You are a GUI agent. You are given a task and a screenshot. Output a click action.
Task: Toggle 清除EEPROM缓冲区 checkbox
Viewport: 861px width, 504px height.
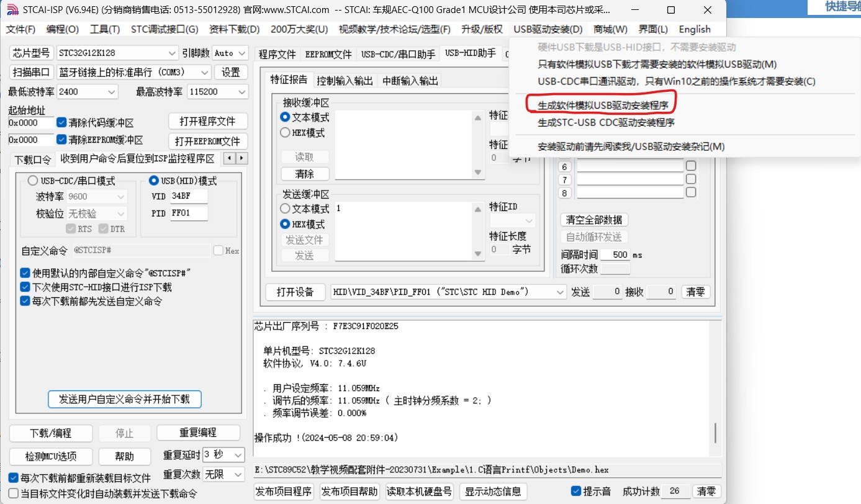coord(61,140)
